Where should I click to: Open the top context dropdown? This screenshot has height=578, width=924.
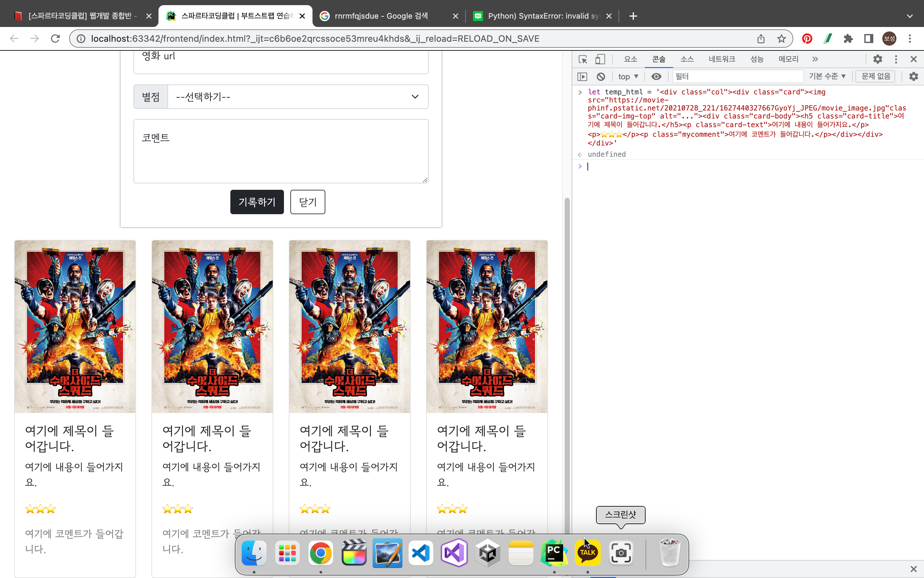tap(628, 76)
